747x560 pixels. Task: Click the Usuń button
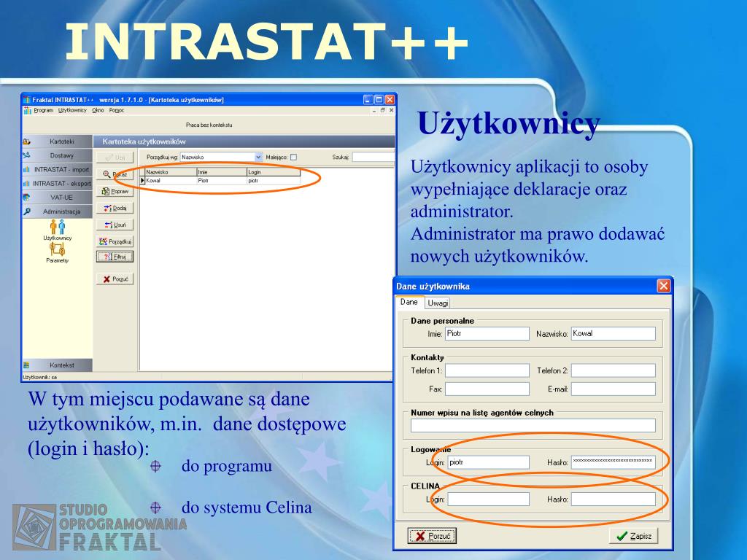115,225
